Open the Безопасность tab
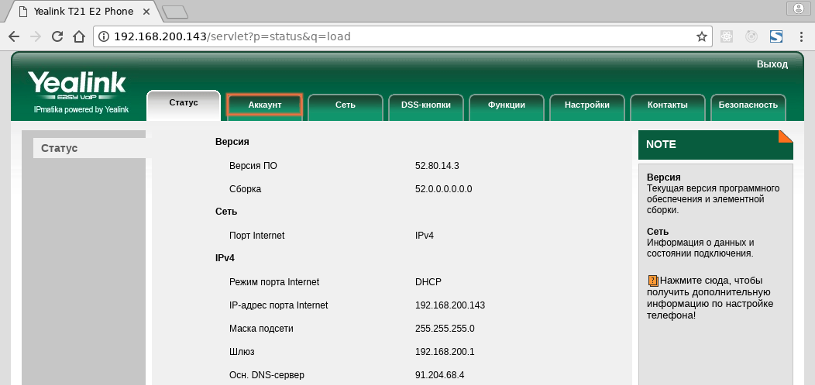This screenshot has width=815, height=385. click(748, 107)
